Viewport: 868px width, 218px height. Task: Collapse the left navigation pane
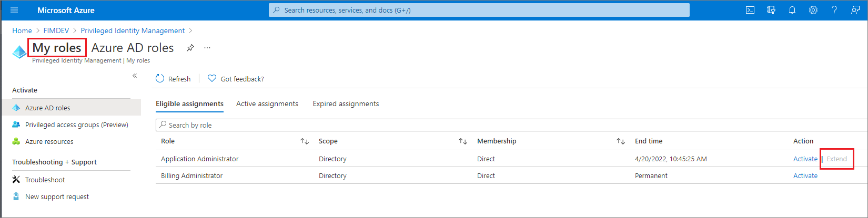135,76
